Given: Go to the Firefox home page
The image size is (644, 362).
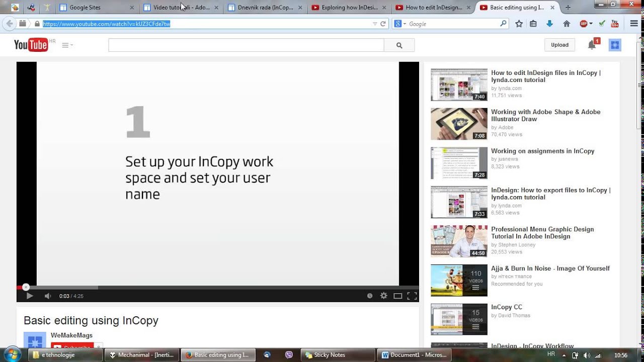Looking at the screenshot, I should click(567, 24).
